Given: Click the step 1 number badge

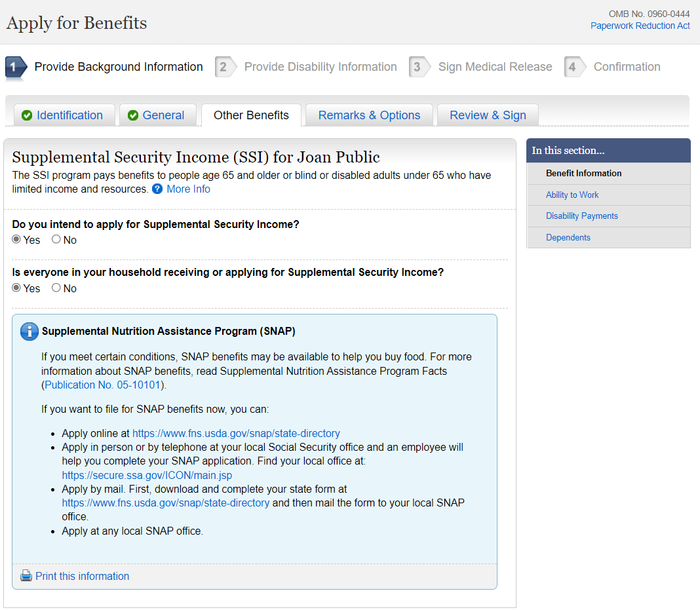Looking at the screenshot, I should 14,67.
